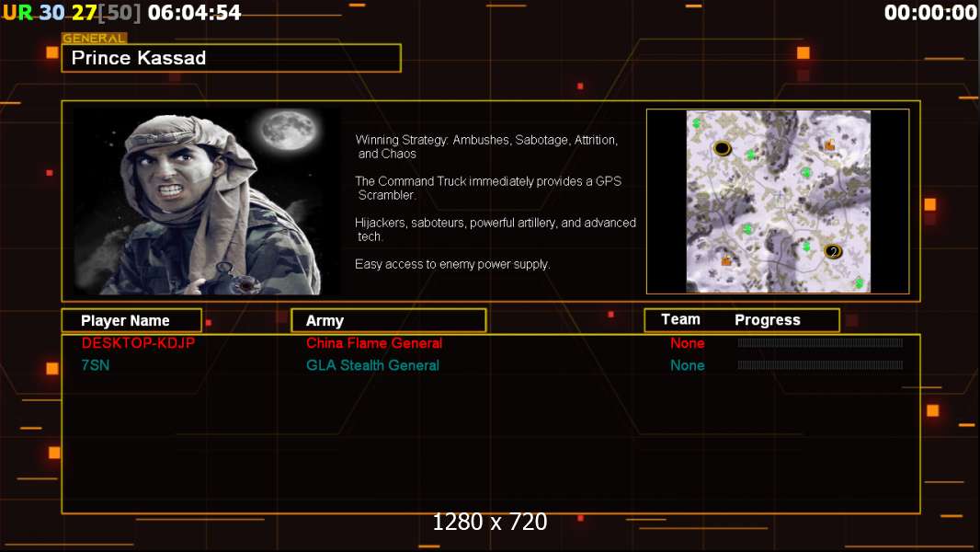Click orange tech building icon in minimap's lower left

pos(725,260)
